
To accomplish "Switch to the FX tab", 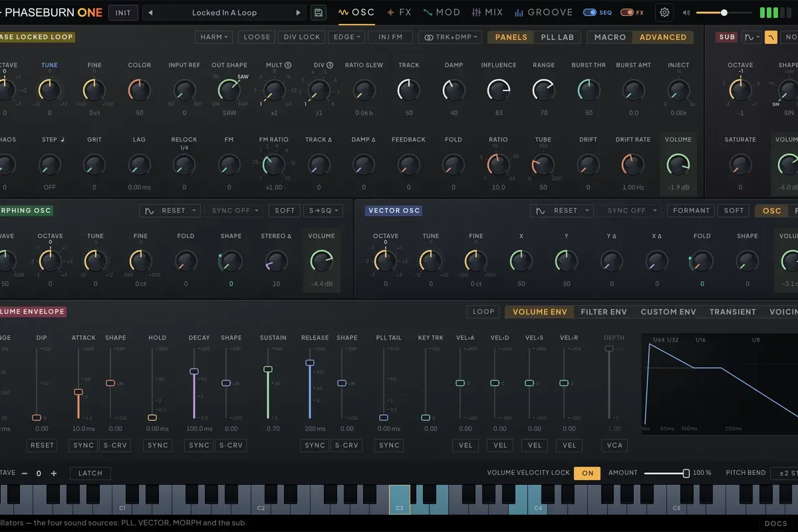I will tap(400, 13).
